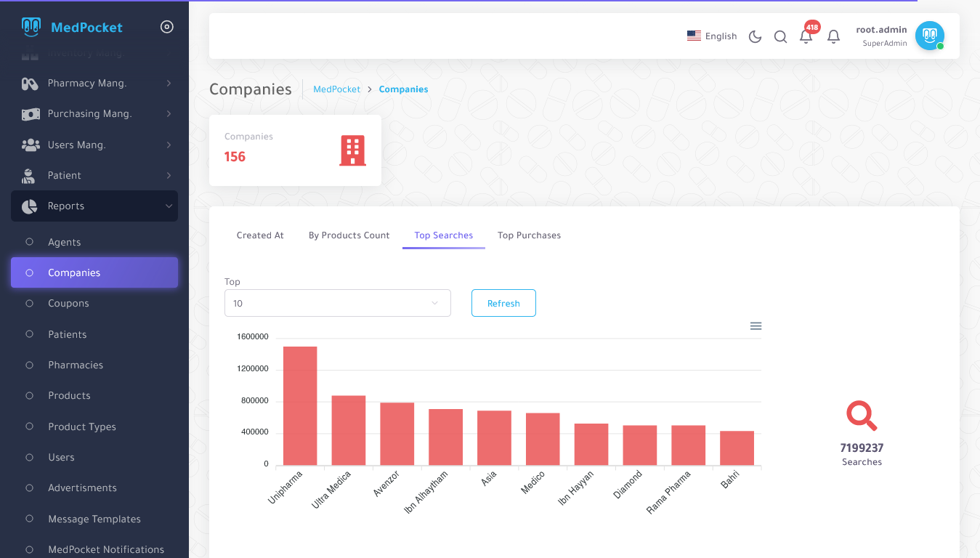Image resolution: width=980 pixels, height=558 pixels.
Task: Toggle dark mode with the moon icon
Action: coord(755,36)
